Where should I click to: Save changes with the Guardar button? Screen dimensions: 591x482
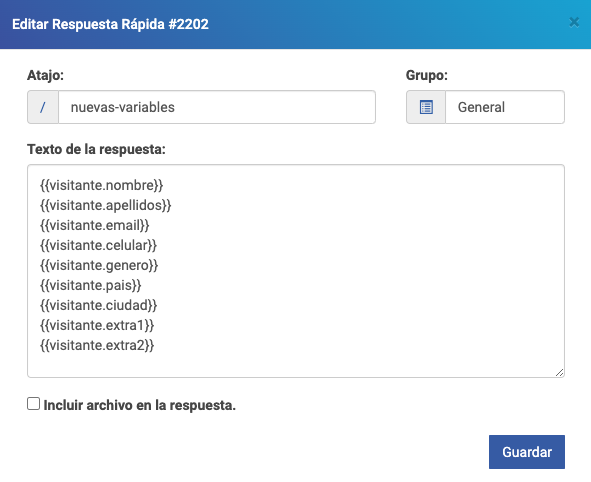click(527, 452)
